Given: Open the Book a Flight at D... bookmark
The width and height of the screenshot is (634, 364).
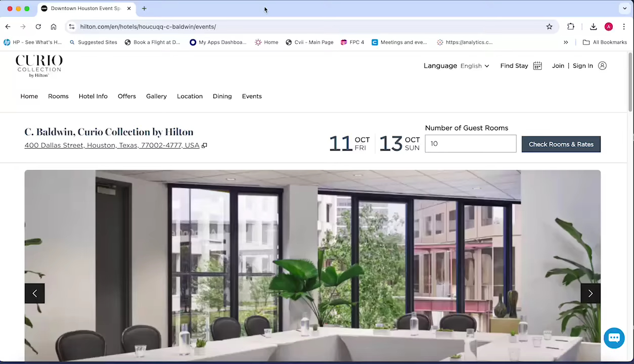Looking at the screenshot, I should click(152, 42).
